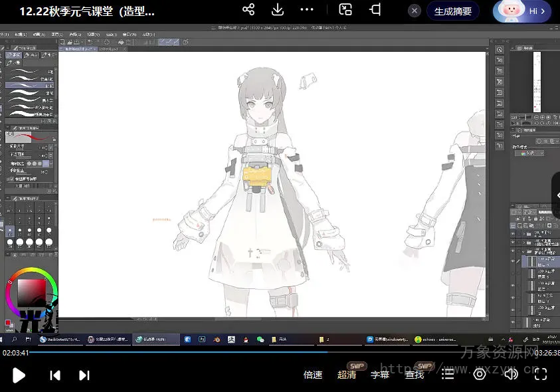Click the picture-in-picture icon

click(345, 10)
